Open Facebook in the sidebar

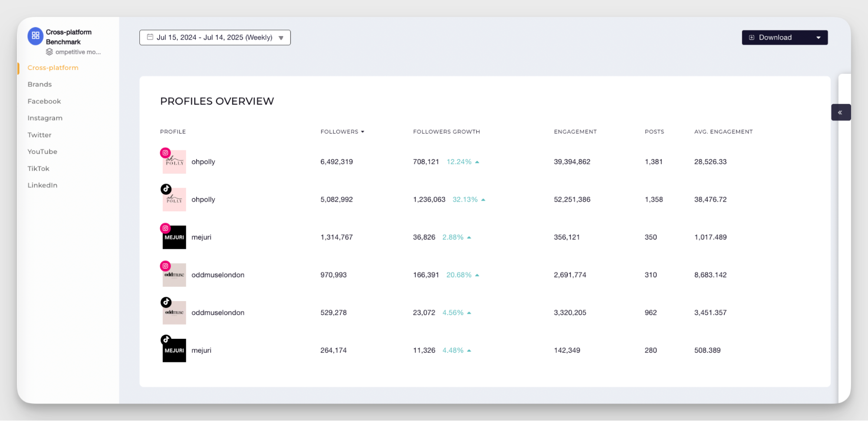pyautogui.click(x=44, y=101)
